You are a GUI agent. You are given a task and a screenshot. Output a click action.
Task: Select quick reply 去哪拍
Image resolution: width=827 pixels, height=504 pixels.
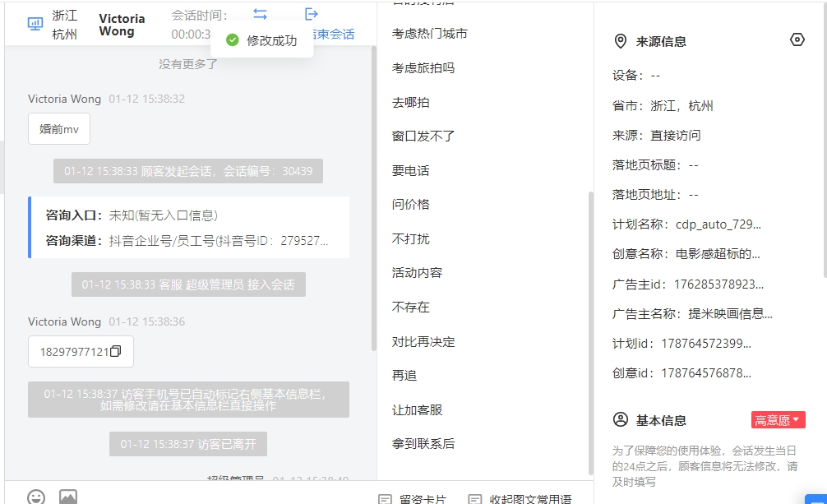[x=410, y=103]
